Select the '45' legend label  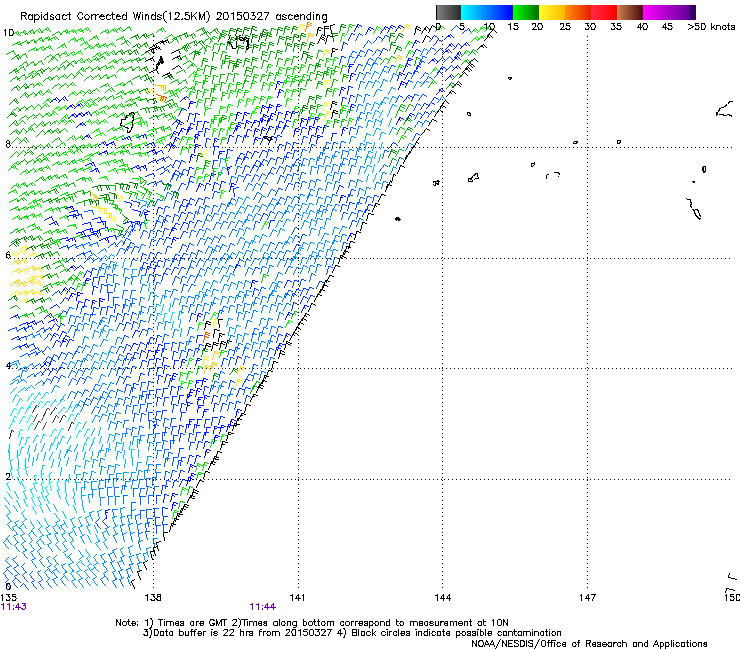point(667,27)
